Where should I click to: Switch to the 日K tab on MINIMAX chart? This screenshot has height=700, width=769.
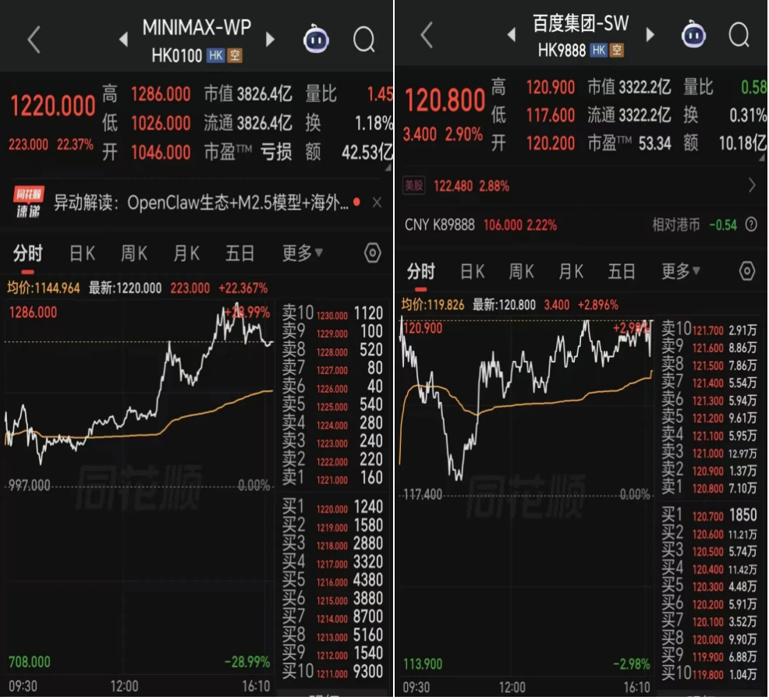pyautogui.click(x=81, y=253)
